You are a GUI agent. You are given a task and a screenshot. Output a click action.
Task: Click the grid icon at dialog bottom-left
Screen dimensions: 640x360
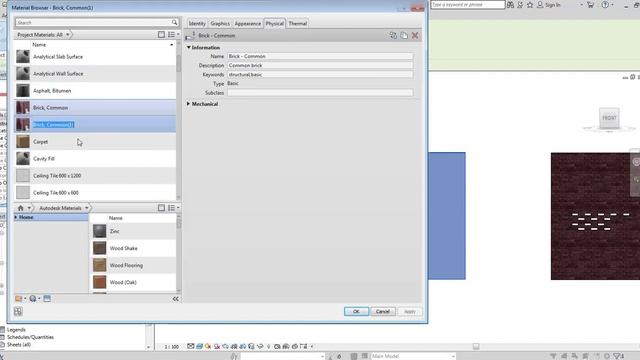[x=18, y=311]
